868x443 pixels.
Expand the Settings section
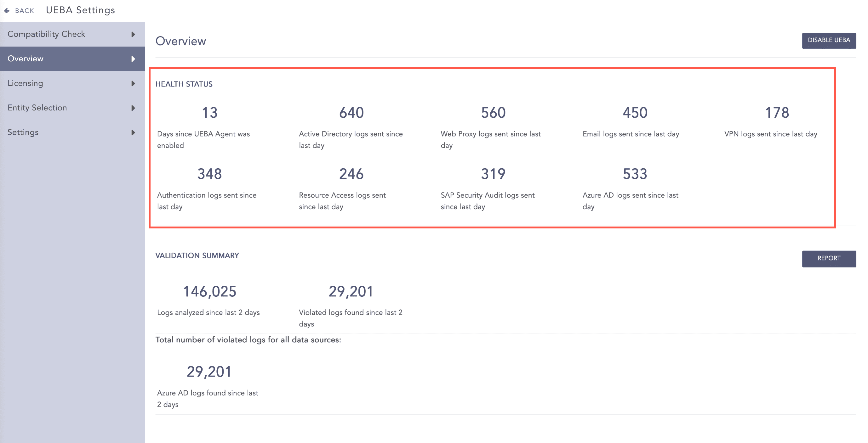pos(23,132)
